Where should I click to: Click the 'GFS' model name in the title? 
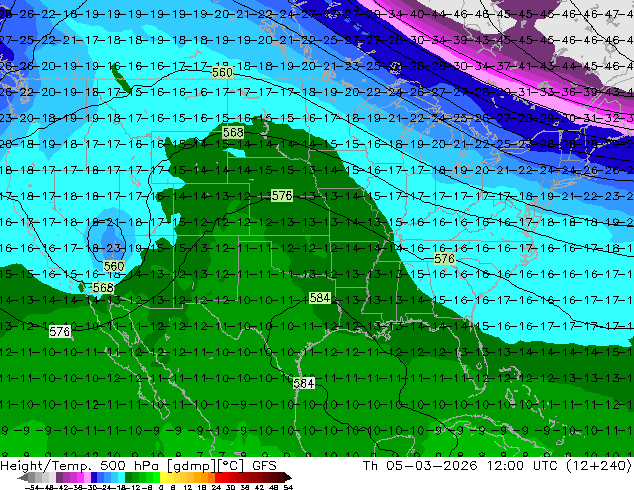pos(264,466)
